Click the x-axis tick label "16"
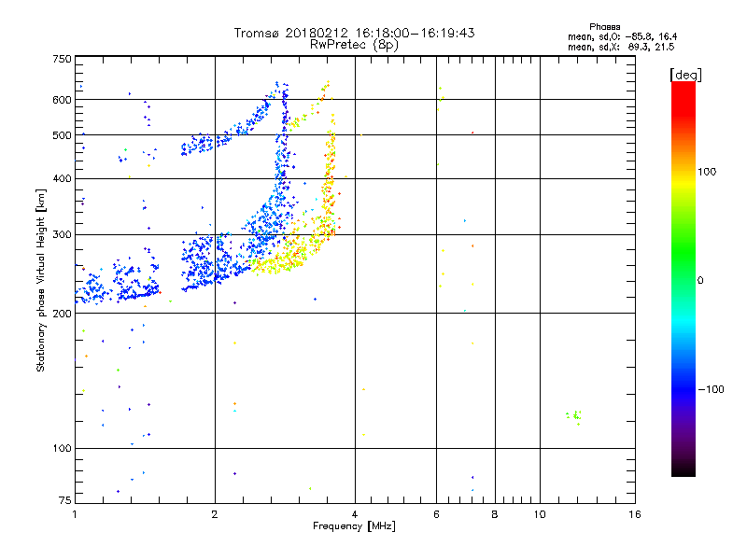This screenshot has width=747, height=560. [x=635, y=514]
